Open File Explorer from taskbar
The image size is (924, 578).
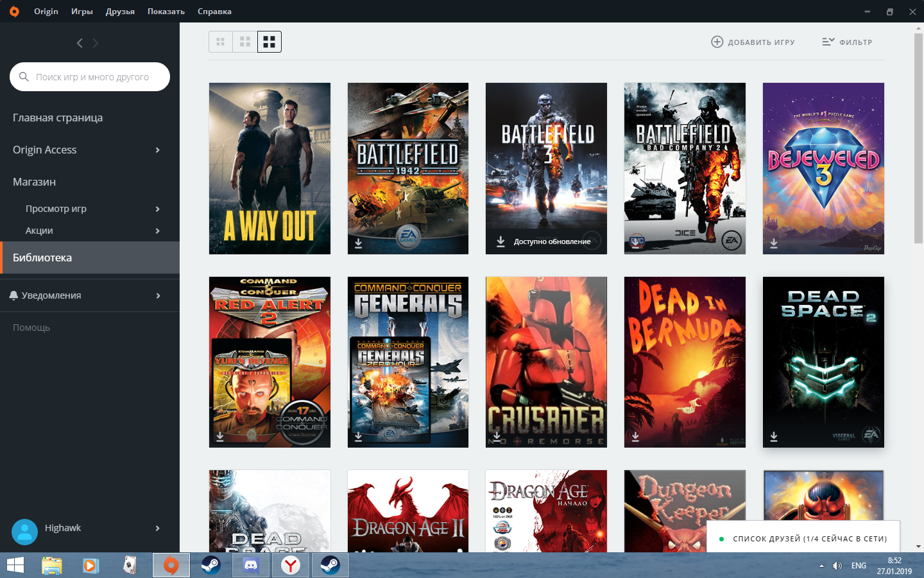pos(52,565)
